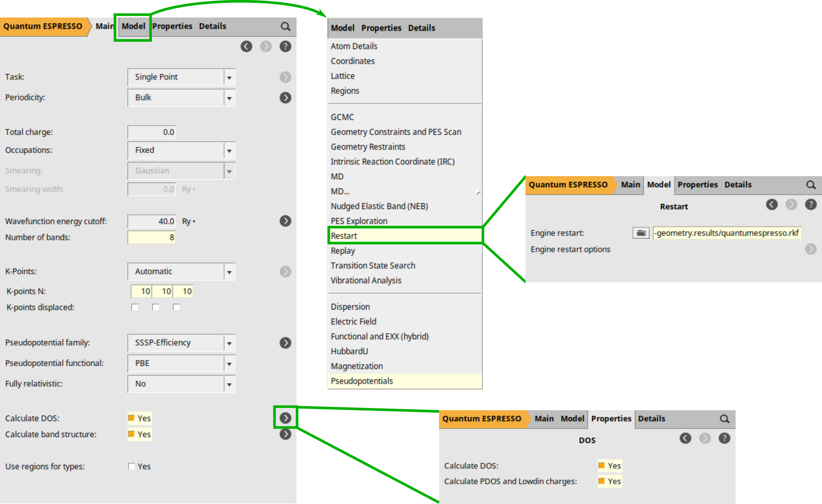Image resolution: width=822 pixels, height=504 pixels.
Task: Open help in the Restart panel
Action: (811, 204)
